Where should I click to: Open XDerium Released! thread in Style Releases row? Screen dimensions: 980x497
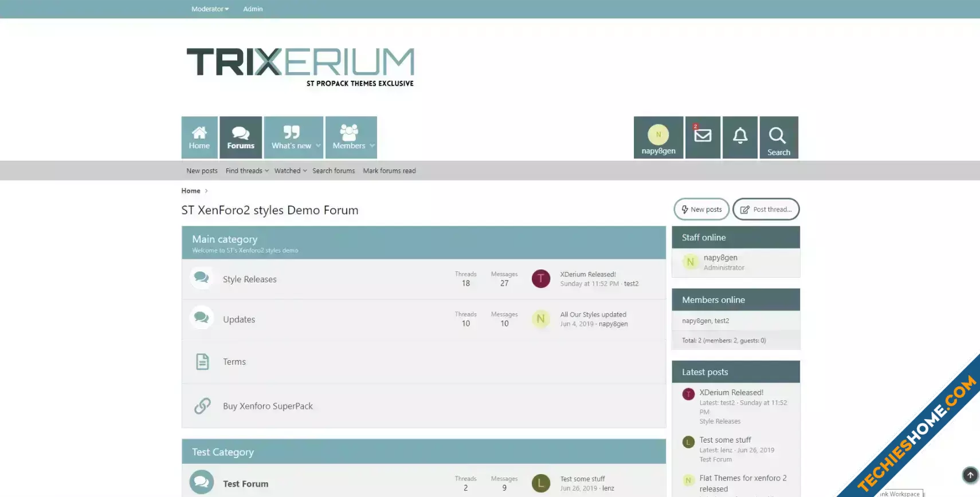tap(588, 274)
